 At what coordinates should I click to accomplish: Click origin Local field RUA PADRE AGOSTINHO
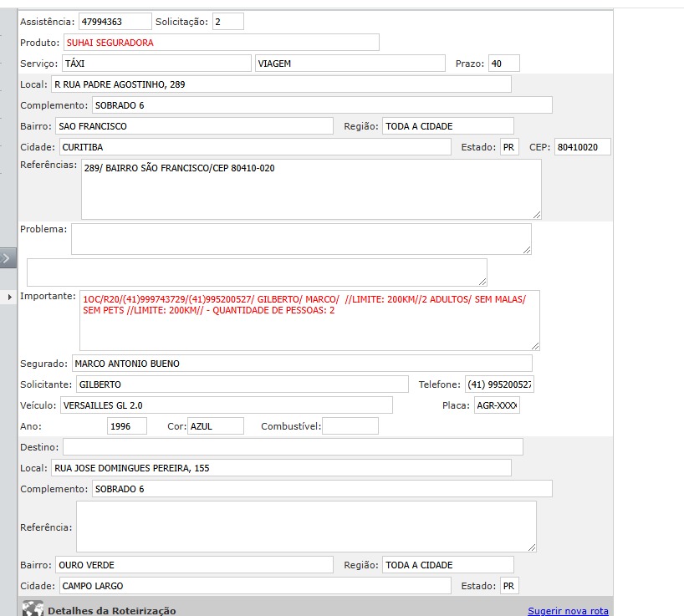point(281,84)
